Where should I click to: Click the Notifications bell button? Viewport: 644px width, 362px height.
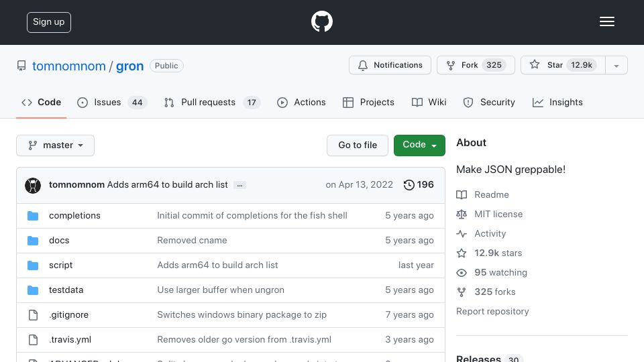(390, 65)
